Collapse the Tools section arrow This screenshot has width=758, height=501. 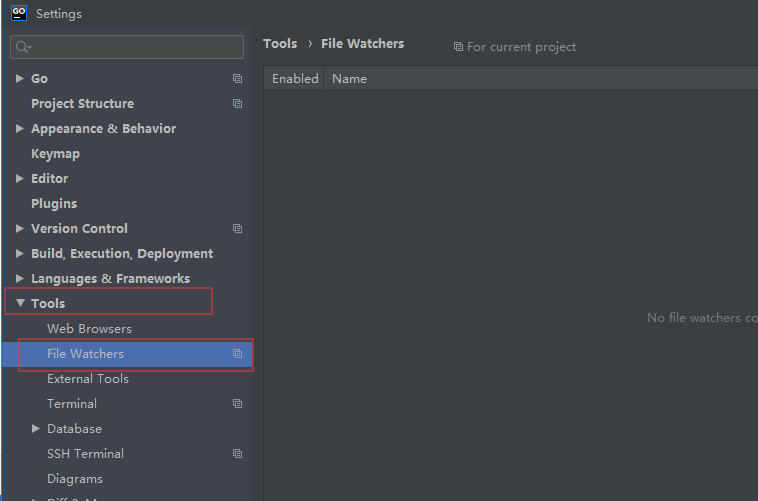pos(20,304)
